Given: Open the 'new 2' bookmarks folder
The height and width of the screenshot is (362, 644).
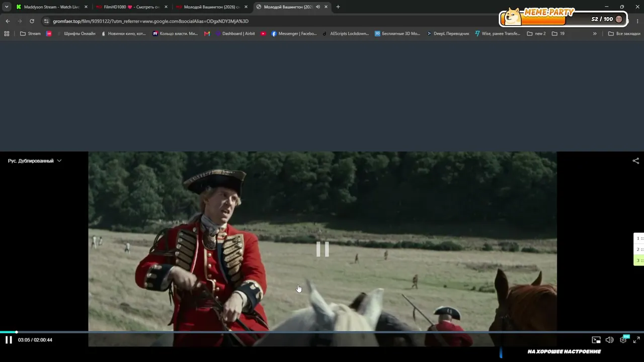Looking at the screenshot, I should (x=536, y=34).
